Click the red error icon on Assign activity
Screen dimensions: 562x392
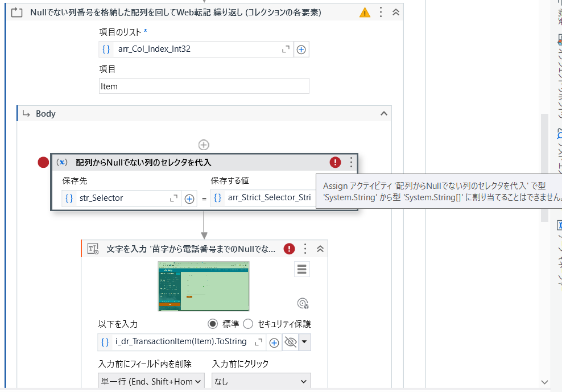tap(335, 163)
